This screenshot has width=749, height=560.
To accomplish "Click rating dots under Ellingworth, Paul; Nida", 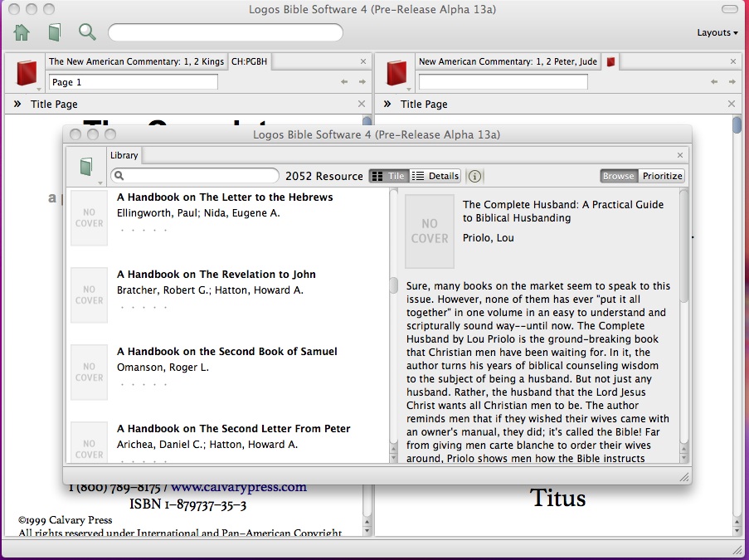I will [x=143, y=231].
